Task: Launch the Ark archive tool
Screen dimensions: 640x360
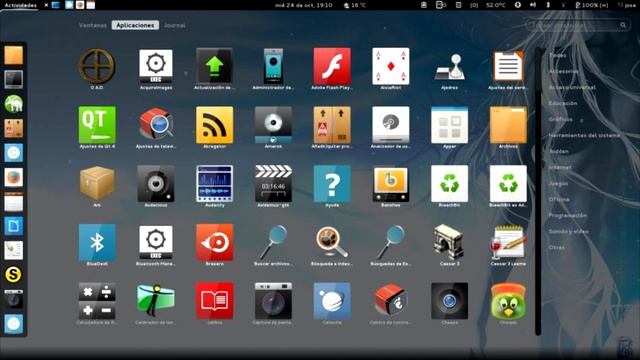Action: click(x=97, y=184)
